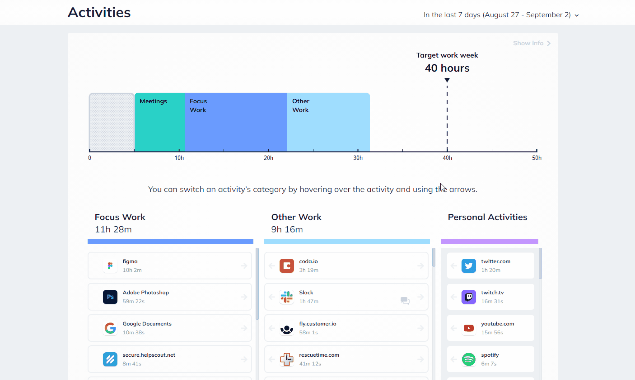The width and height of the screenshot is (635, 380).
Task: Move twitch.tv left with its arrow
Action: coord(454,297)
